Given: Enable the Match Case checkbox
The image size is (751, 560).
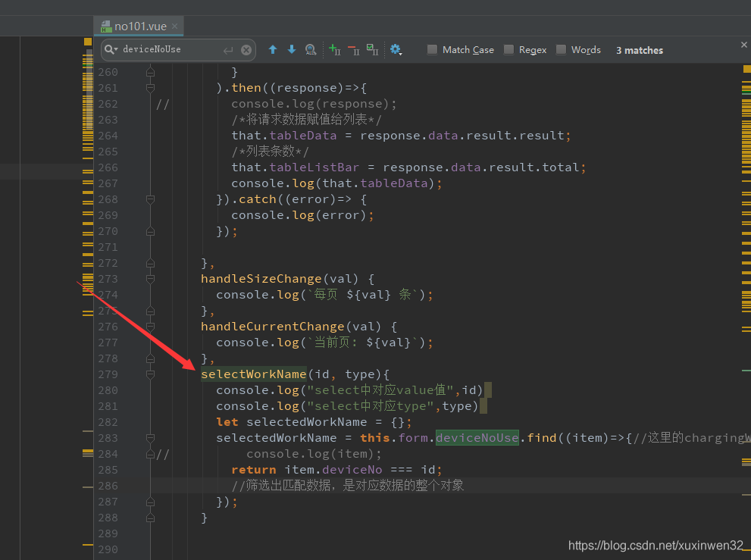Looking at the screenshot, I should tap(432, 49).
